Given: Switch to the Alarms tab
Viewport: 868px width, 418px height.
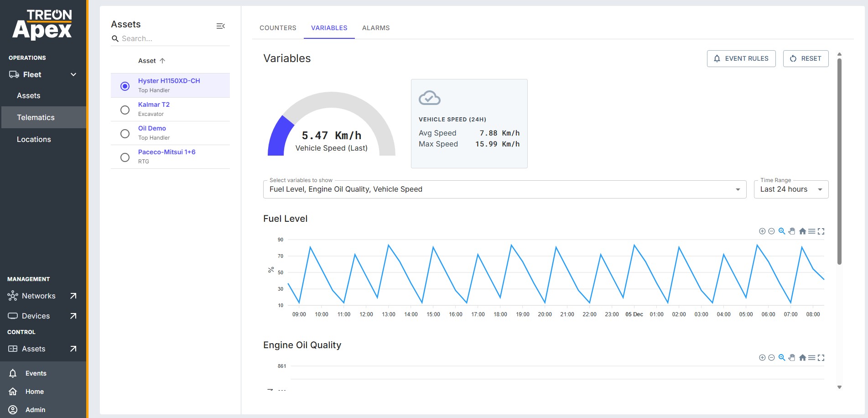Looking at the screenshot, I should click(376, 28).
